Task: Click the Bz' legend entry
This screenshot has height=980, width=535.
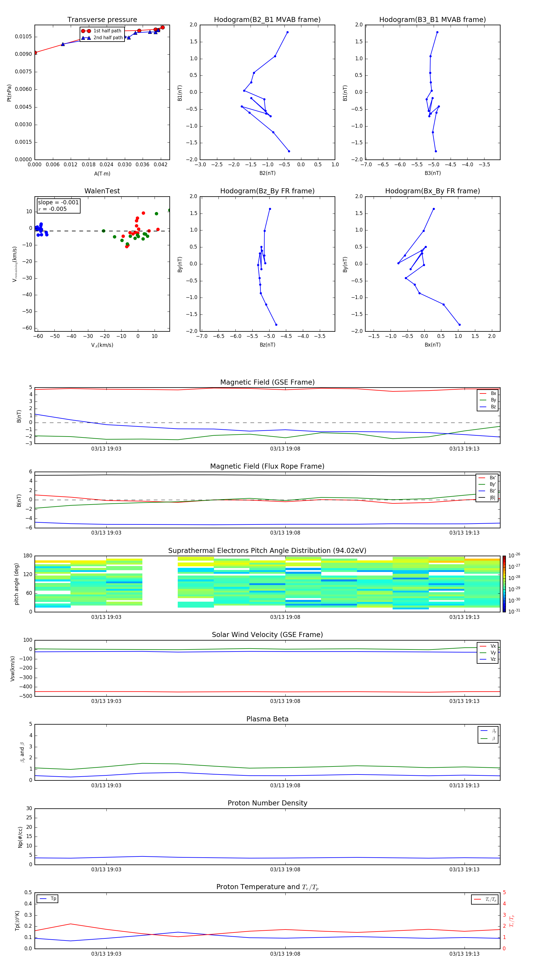Action: click(487, 491)
